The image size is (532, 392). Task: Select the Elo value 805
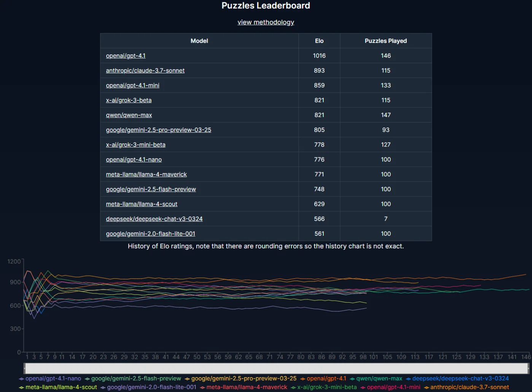[319, 130]
